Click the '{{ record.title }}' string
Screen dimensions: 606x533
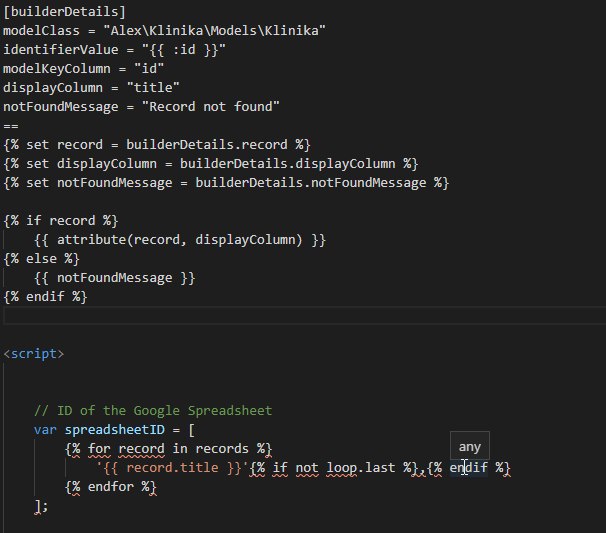tap(172, 468)
